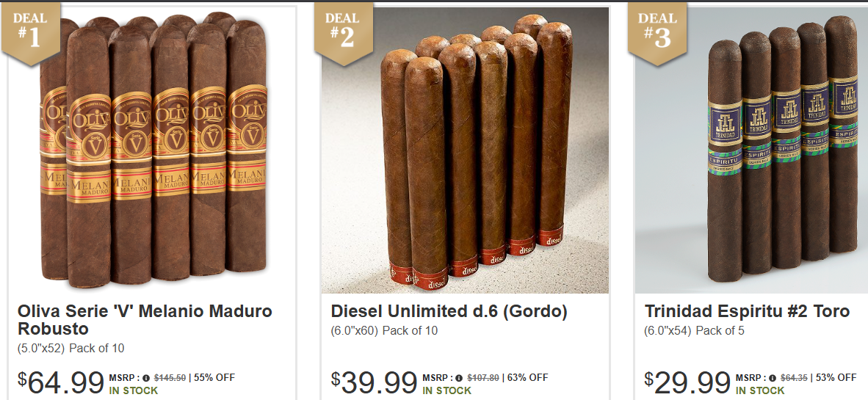Click the struck-through $145.50 MSRP price
The width and height of the screenshot is (868, 400).
[170, 379]
